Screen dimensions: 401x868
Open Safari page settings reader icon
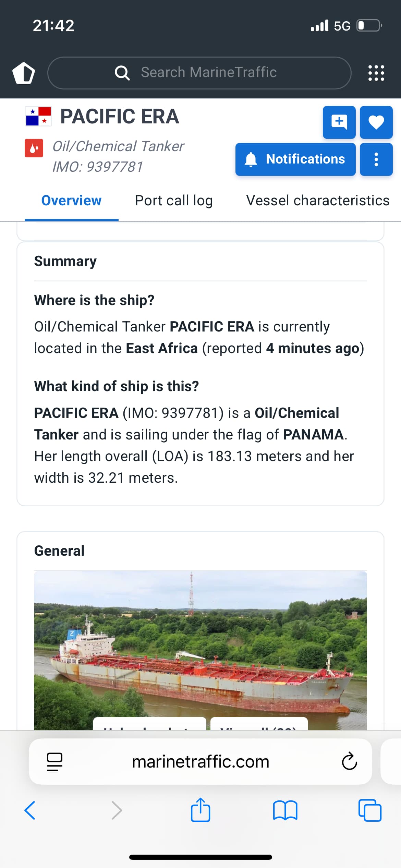click(54, 761)
